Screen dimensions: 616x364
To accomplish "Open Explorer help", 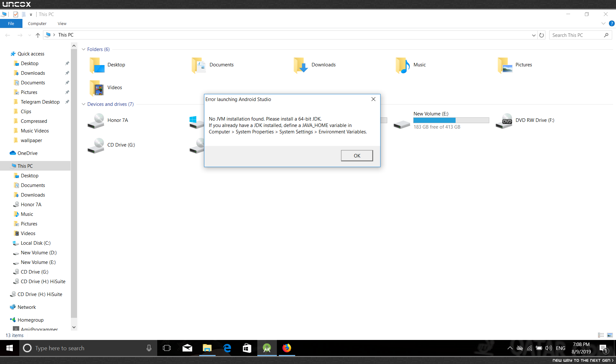I will (x=612, y=23).
